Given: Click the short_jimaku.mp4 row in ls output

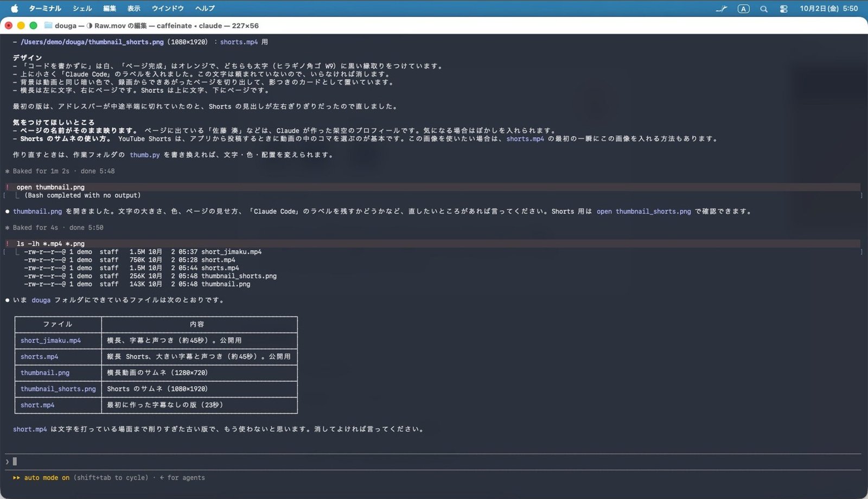Looking at the screenshot, I should (143, 252).
